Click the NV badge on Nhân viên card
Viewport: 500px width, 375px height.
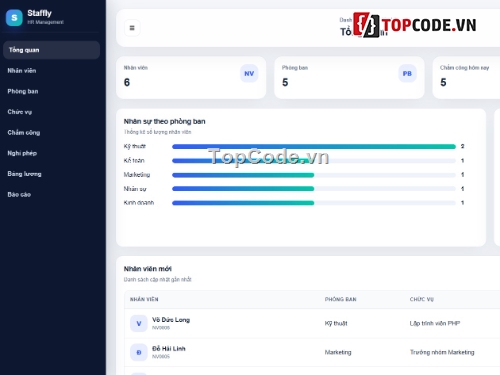[x=249, y=73]
